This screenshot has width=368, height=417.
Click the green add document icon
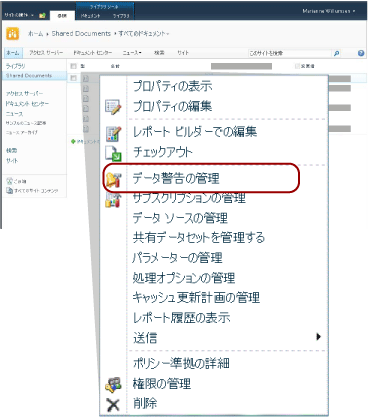(x=73, y=142)
